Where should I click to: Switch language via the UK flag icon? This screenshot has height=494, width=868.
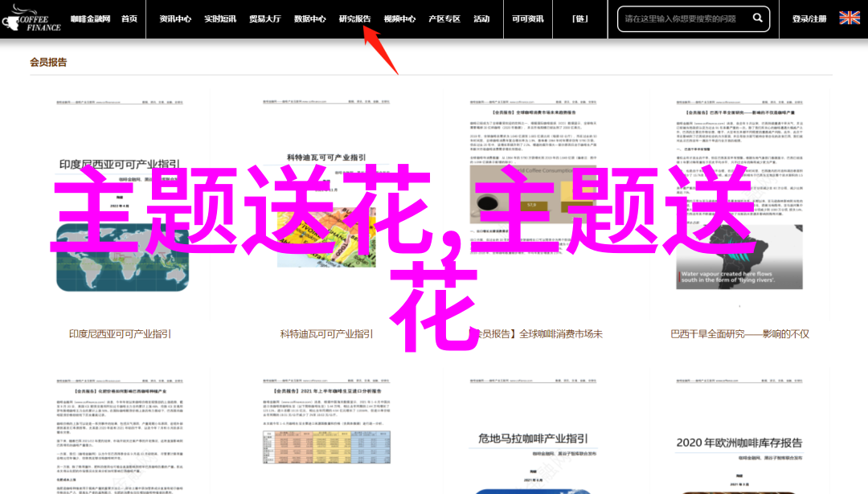point(850,18)
